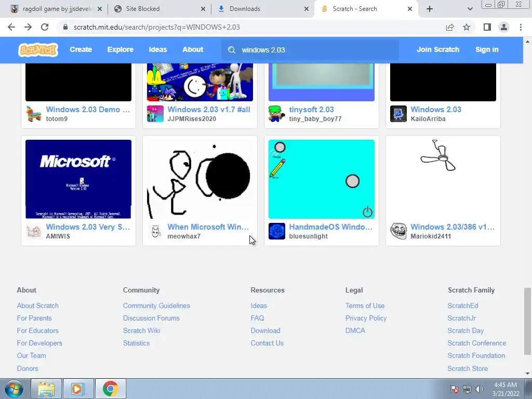
Task: Click meowhax7 user avatar
Action: (155, 231)
